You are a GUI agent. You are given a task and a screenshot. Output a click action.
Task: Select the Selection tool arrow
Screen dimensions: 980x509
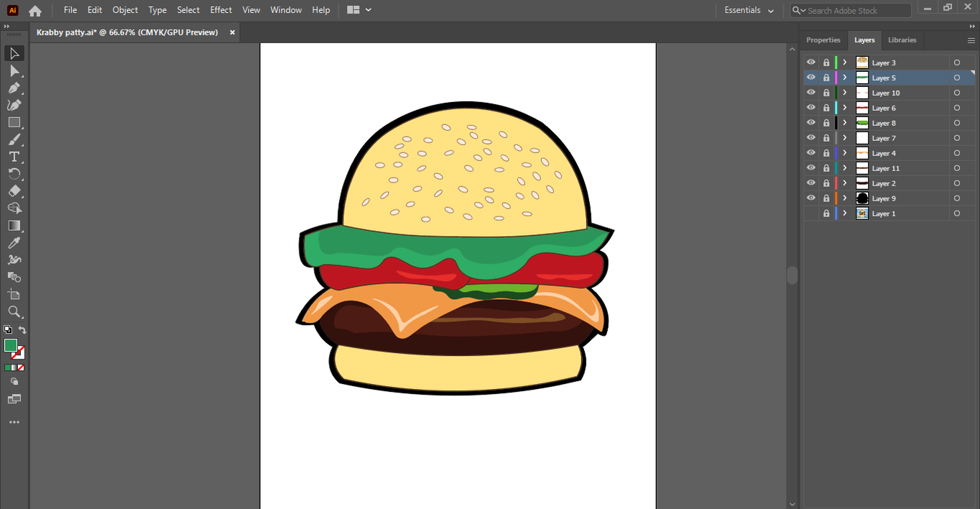tap(14, 54)
